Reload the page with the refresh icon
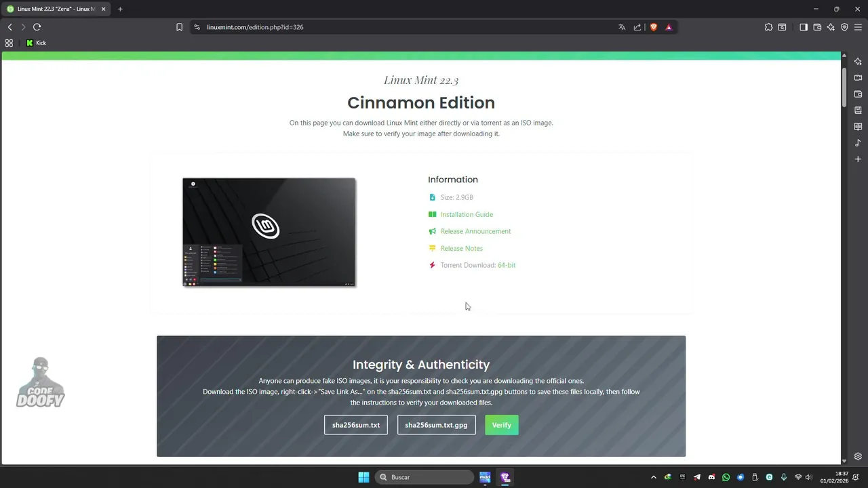Viewport: 868px width, 488px height. (x=37, y=27)
